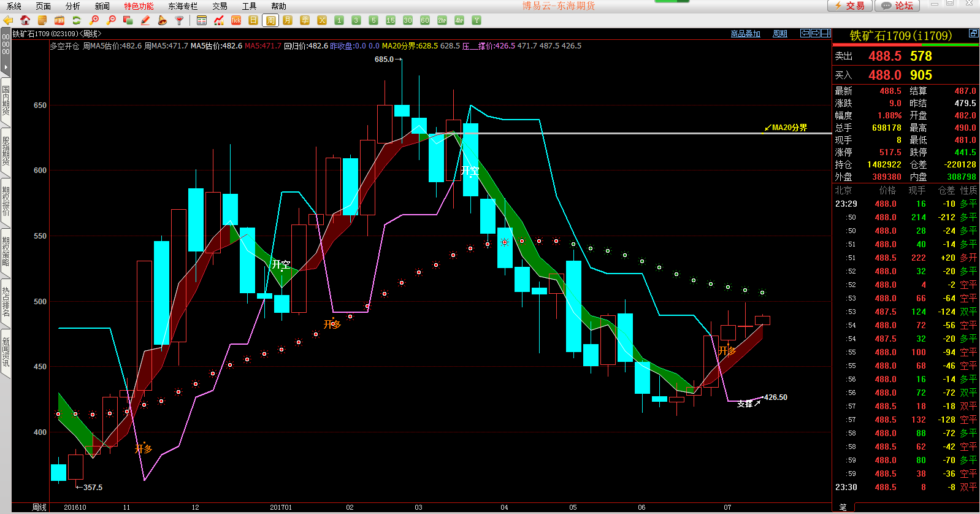Click the Home house icon in toolbar

coord(25,20)
